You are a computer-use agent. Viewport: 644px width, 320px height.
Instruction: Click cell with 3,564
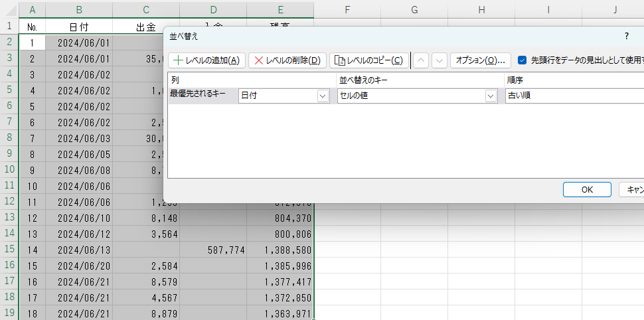click(146, 234)
